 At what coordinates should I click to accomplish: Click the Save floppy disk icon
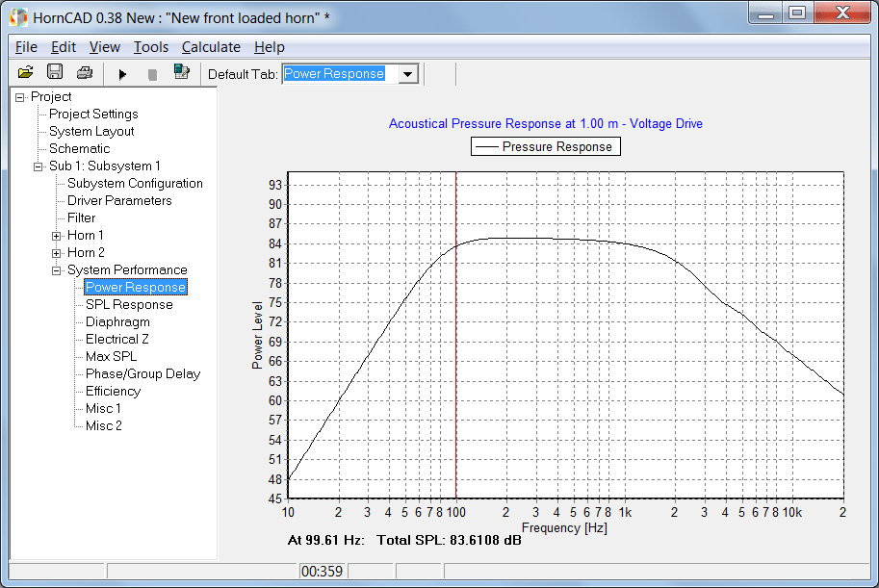[55, 72]
